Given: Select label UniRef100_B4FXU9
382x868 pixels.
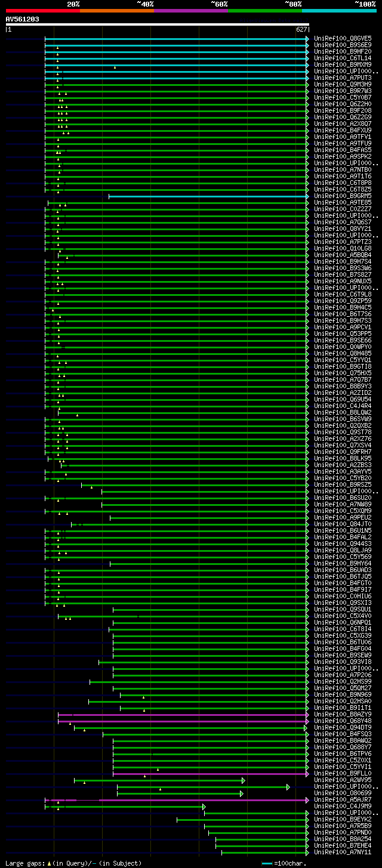Looking at the screenshot, I should click(343, 130).
